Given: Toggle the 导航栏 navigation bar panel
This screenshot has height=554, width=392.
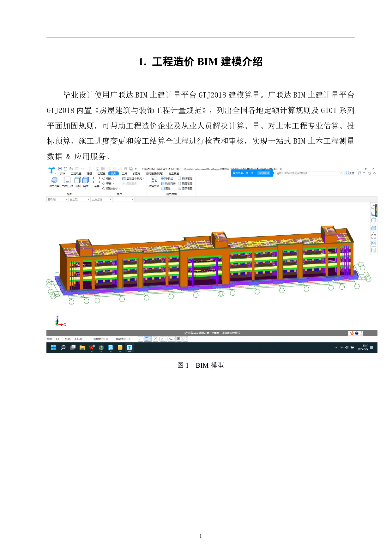Looking at the screenshot, I should [167, 179].
